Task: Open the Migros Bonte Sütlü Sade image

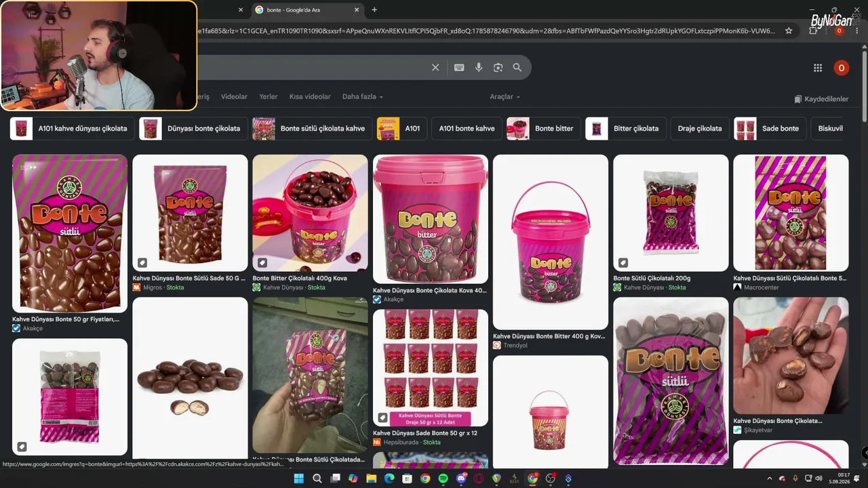Action: [190, 213]
